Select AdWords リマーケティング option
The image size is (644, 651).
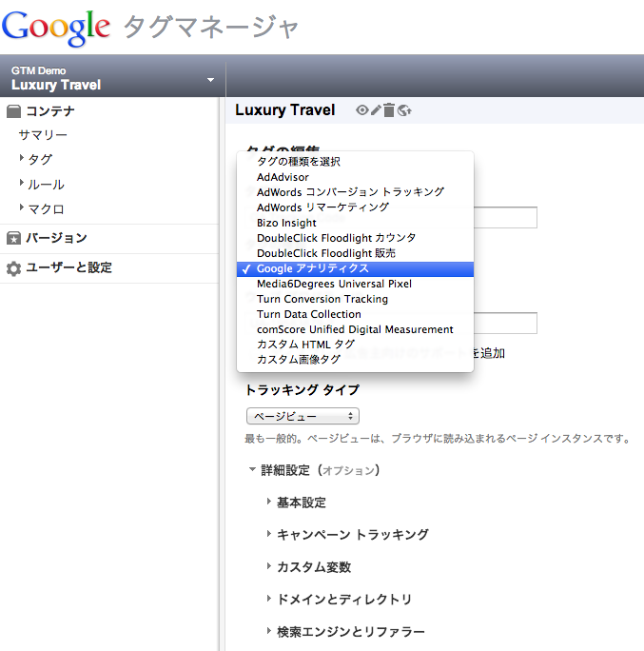(355, 207)
